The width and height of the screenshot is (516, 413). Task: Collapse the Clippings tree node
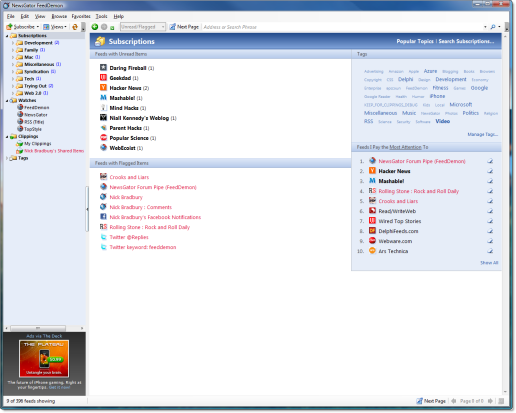click(x=7, y=136)
